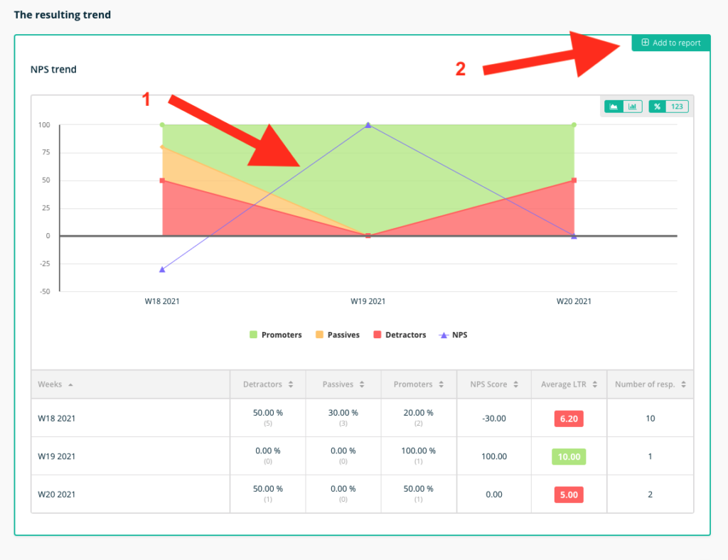728x560 pixels.
Task: Sort by Number of resp. column
Action: tap(650, 384)
